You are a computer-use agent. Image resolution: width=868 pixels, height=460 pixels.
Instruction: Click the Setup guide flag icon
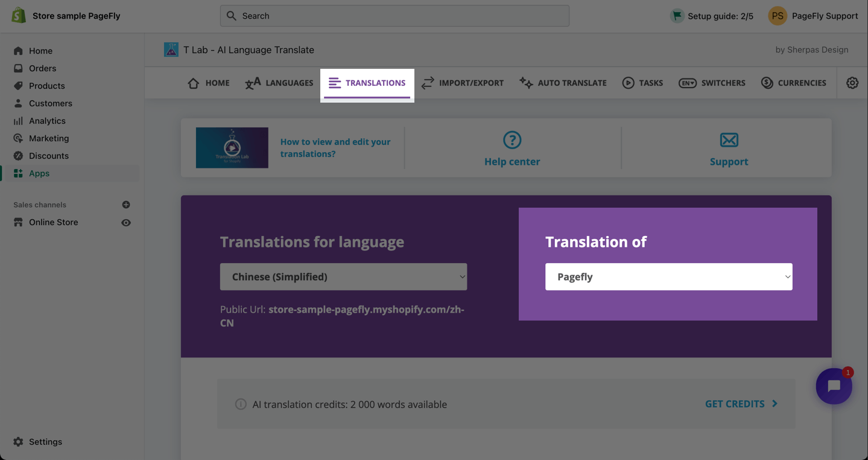tap(677, 16)
